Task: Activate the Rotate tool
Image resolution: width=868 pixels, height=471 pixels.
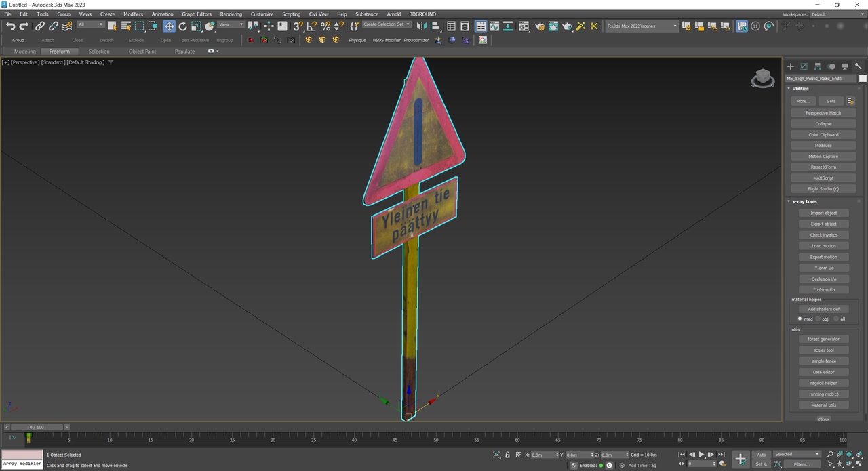Action: (182, 26)
